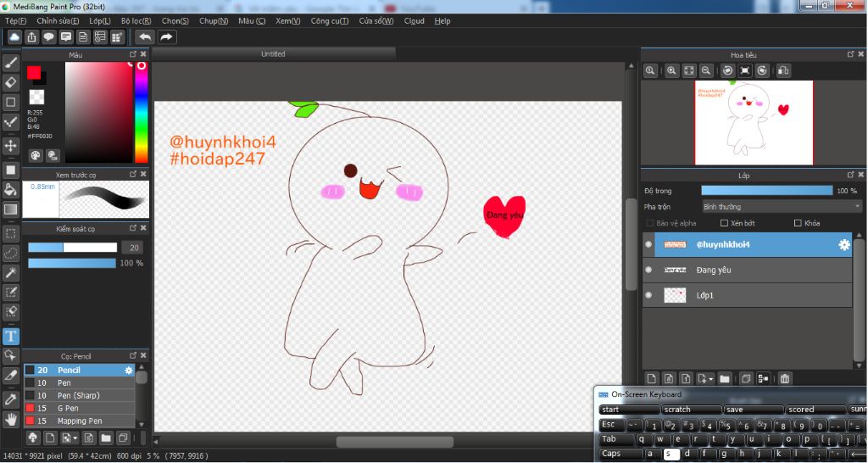Toggle visibility of Lớp1 layer
The width and height of the screenshot is (868, 463).
(x=648, y=295)
